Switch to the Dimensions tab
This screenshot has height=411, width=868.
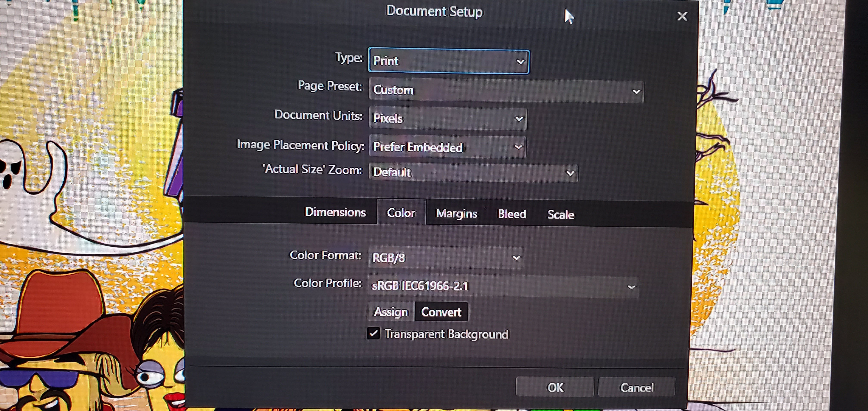335,212
